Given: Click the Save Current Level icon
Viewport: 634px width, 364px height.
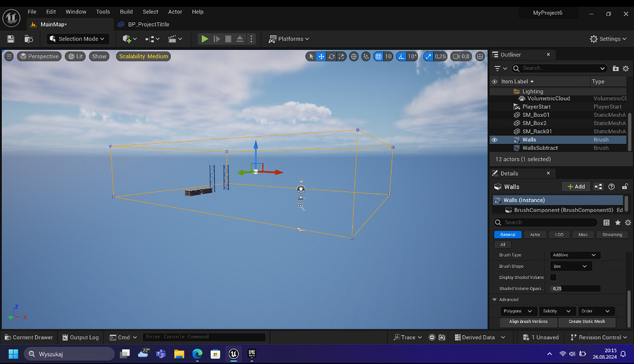Looking at the screenshot, I should pyautogui.click(x=10, y=38).
